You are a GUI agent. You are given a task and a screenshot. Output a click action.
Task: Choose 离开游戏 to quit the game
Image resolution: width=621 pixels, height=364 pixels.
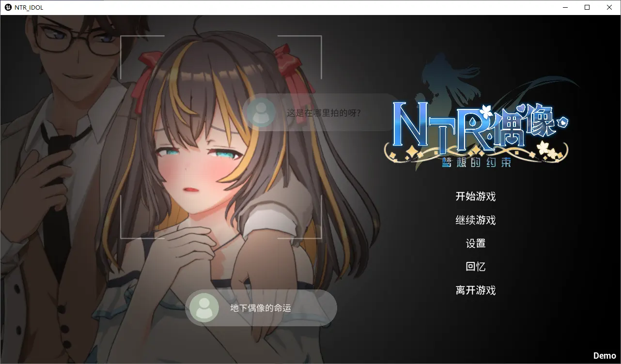pyautogui.click(x=475, y=290)
